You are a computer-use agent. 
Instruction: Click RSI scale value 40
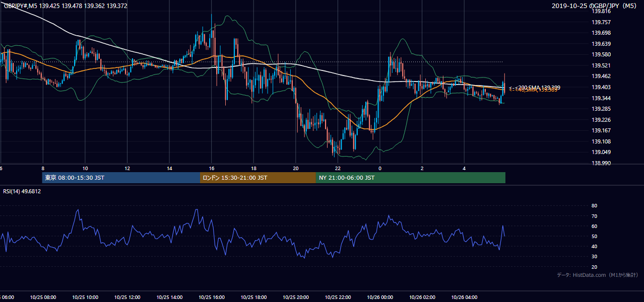pyautogui.click(x=594, y=246)
